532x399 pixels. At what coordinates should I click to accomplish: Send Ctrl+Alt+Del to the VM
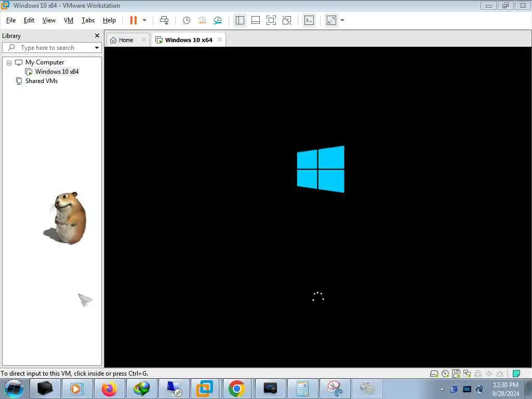tap(164, 20)
